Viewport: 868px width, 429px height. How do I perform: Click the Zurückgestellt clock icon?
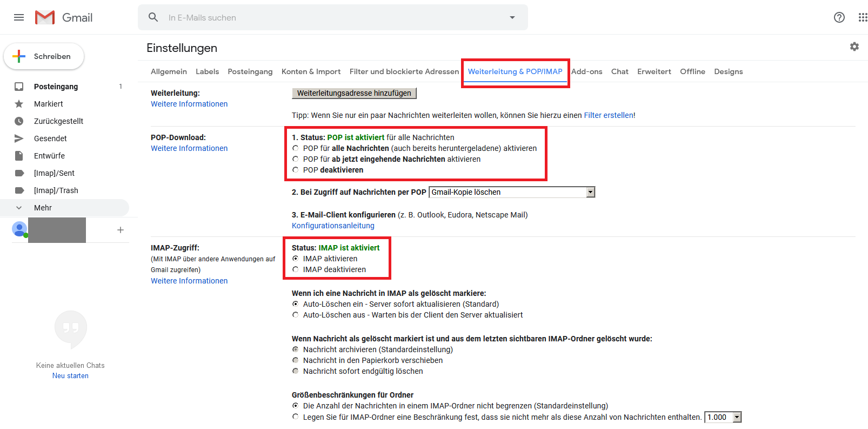pos(19,121)
